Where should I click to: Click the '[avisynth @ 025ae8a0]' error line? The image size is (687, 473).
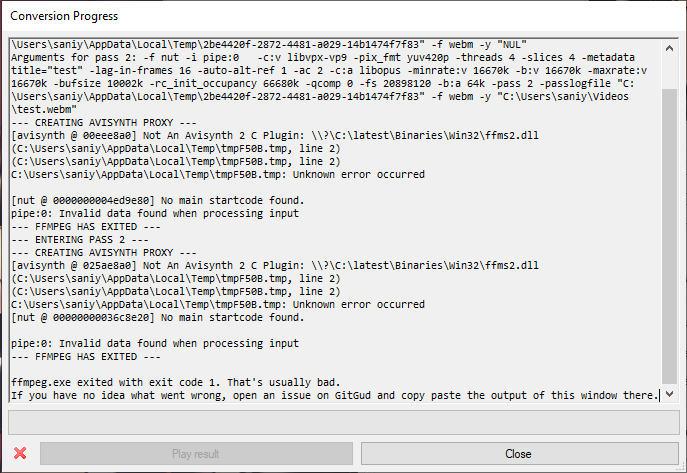click(275, 265)
